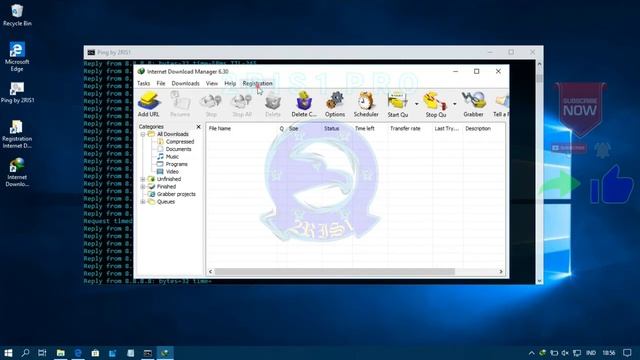Select the Microsoft Edge desktop shortcut
Viewport: 640px width, 360px height.
(x=17, y=56)
